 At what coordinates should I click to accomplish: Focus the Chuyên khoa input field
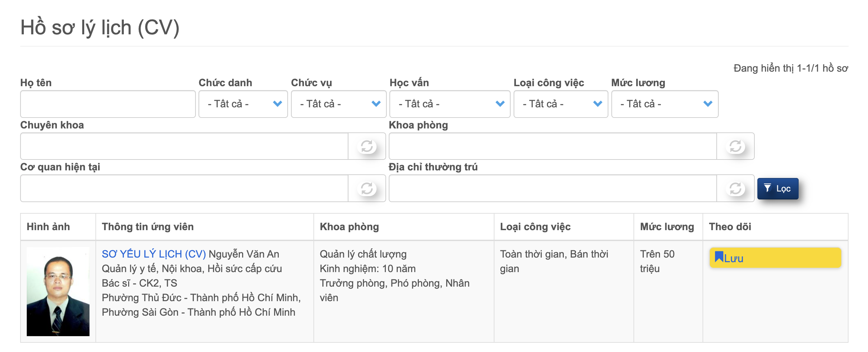coord(184,146)
